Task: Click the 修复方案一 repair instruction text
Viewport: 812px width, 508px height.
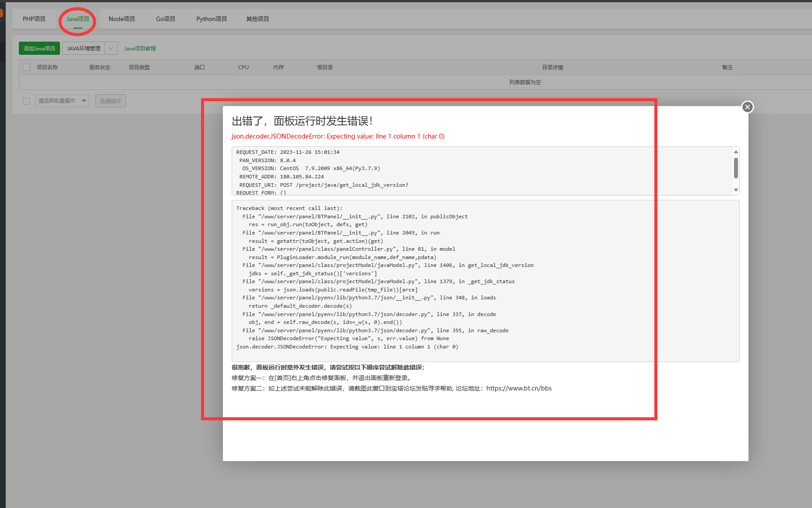Action: [322, 378]
